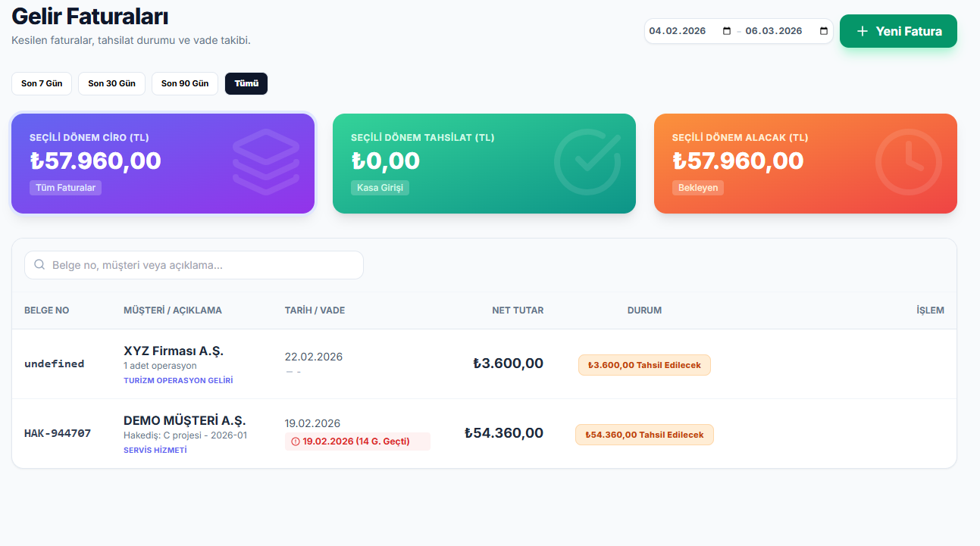Switch to the Son 90 Gün filter
This screenshot has height=546, width=980.
point(185,83)
